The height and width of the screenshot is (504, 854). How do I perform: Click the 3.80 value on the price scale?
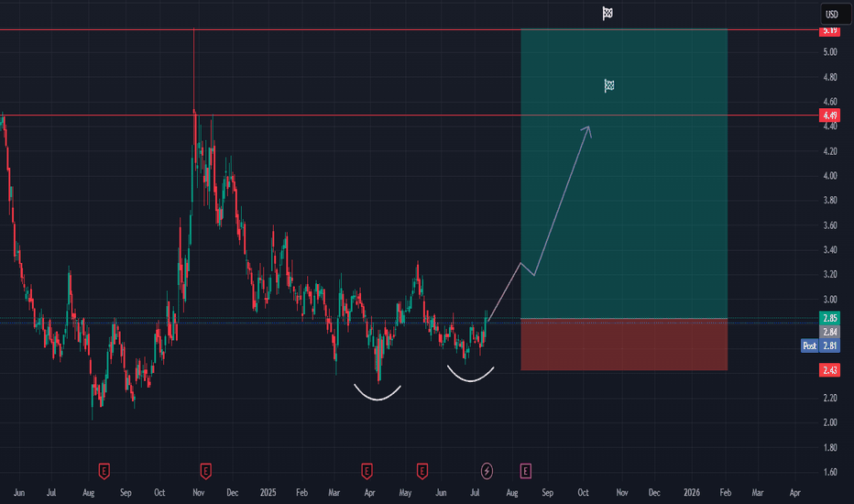pos(830,201)
